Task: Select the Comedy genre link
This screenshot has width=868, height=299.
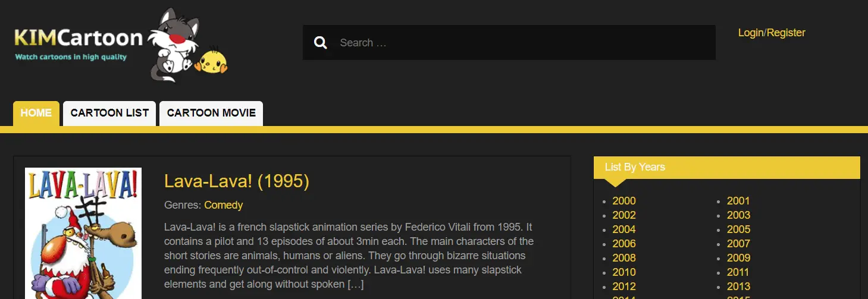Action: click(224, 205)
